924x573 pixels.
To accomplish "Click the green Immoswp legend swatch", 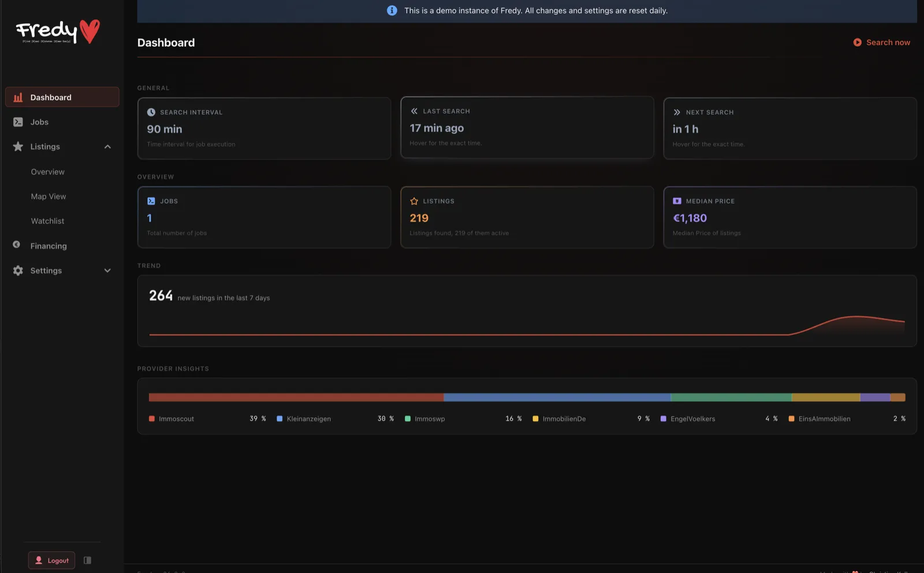I will [408, 419].
